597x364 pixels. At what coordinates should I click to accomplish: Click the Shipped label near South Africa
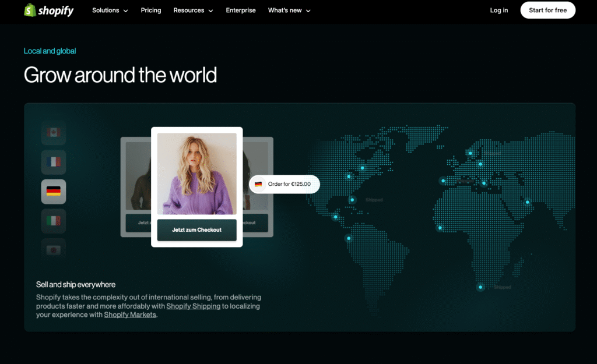click(x=502, y=287)
